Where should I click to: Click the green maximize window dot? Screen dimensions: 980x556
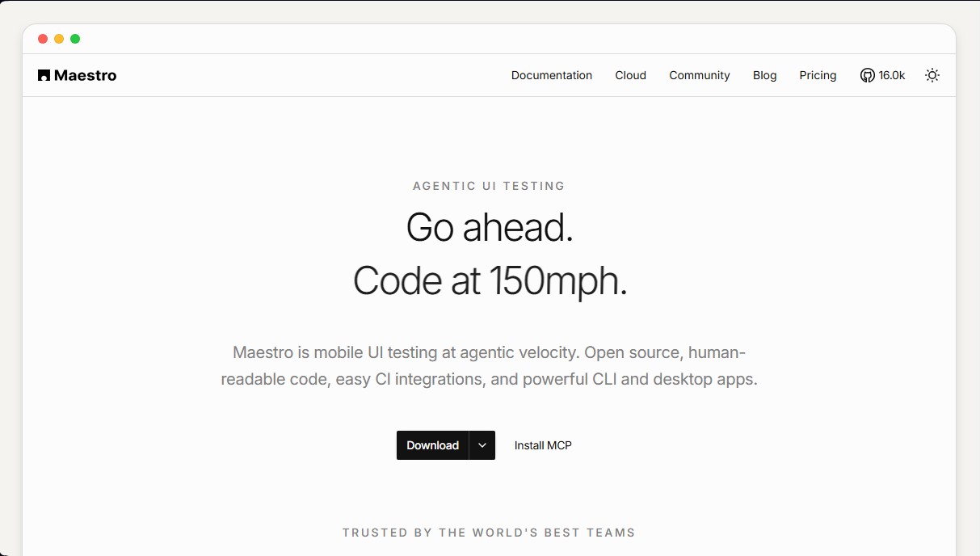click(x=75, y=39)
